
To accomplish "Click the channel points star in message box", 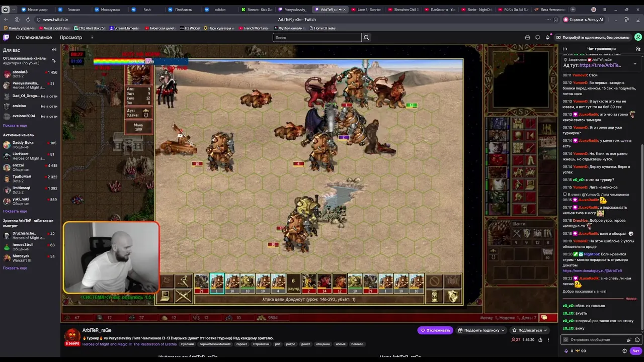I will [567, 340].
